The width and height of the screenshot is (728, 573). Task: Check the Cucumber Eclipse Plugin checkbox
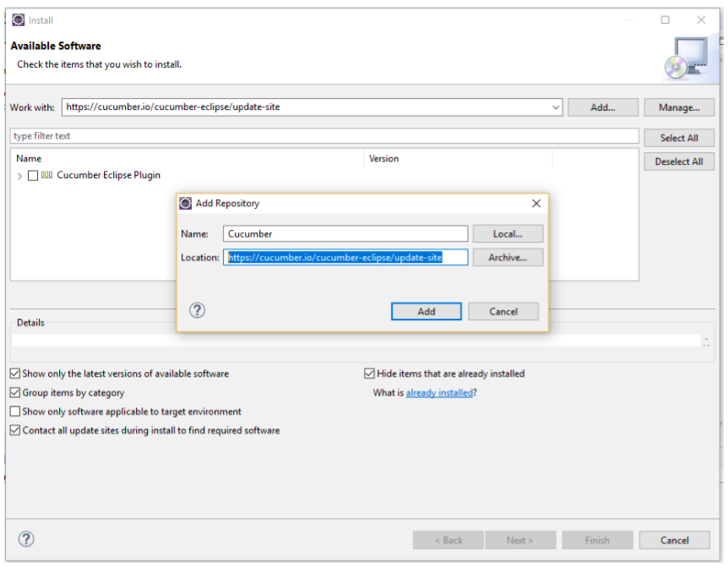click(x=33, y=176)
